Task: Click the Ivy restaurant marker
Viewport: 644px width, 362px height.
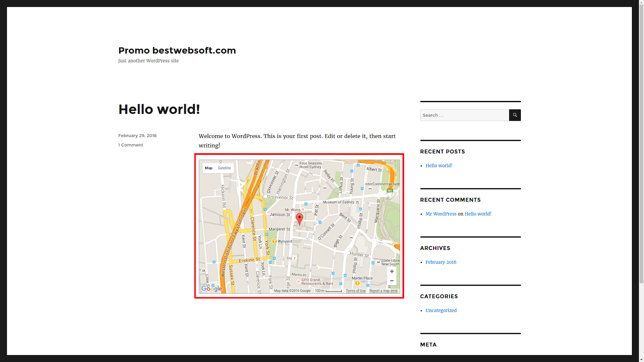Action: pyautogui.click(x=295, y=258)
